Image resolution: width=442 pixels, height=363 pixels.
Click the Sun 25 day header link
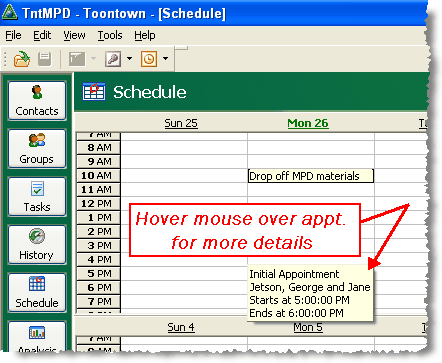[181, 123]
